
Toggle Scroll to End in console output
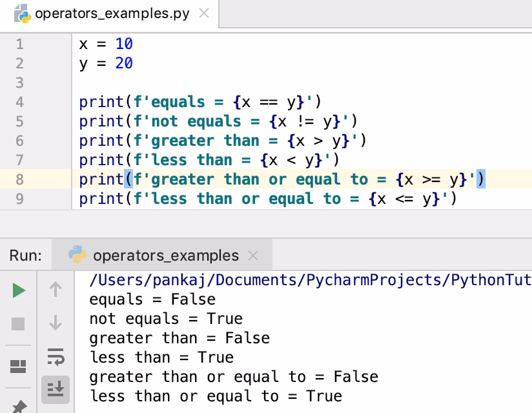pos(56,389)
